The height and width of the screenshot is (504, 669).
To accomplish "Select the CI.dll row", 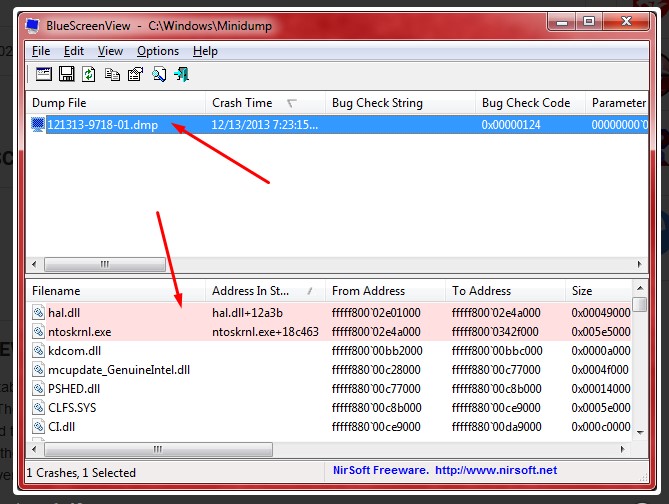I will tap(329, 426).
